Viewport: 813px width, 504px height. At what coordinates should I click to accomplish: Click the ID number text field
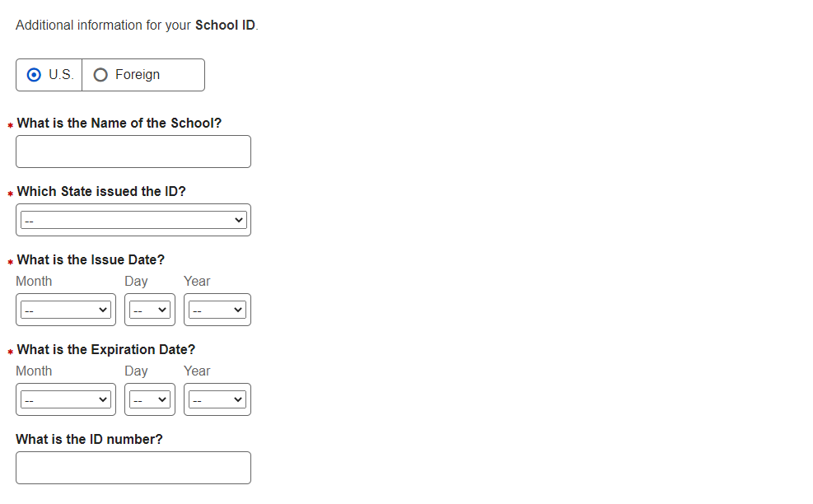pyautogui.click(x=133, y=468)
